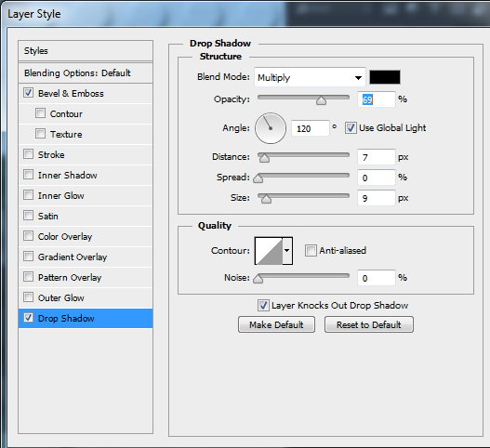490x448 pixels.
Task: Click the Angle dial control
Action: tap(271, 128)
